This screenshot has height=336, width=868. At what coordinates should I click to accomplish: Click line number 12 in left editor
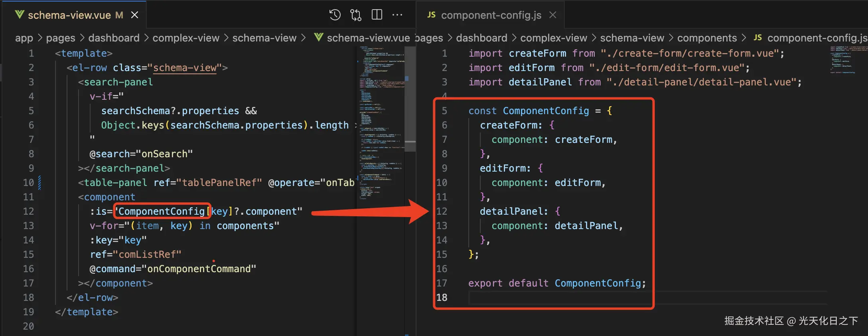[x=29, y=211]
